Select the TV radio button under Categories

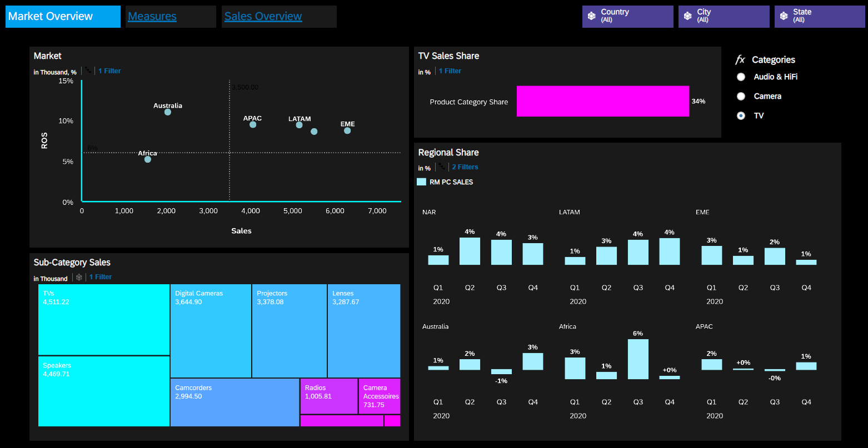(741, 115)
